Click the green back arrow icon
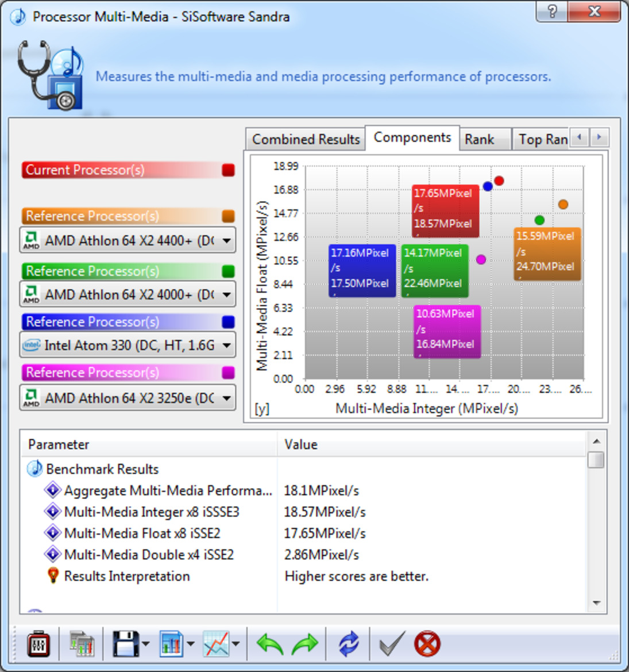The image size is (629, 672). (x=270, y=644)
